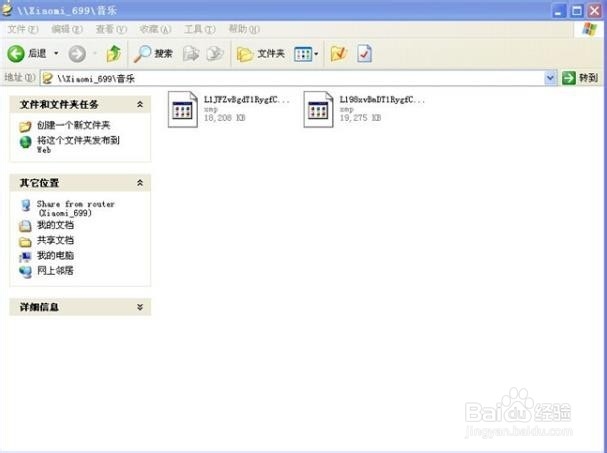Viewport: 607px width, 453px height.
Task: Click the Shared Documents folder icon
Action: 25,242
